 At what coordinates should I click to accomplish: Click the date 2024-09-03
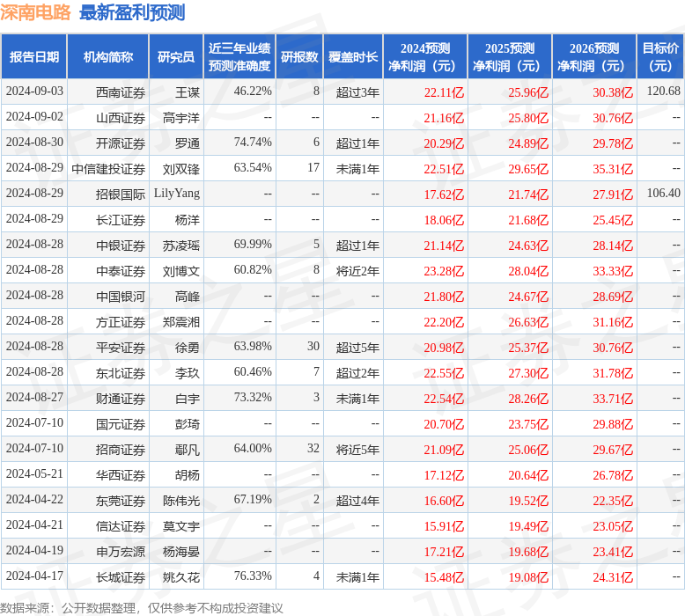click(x=34, y=92)
